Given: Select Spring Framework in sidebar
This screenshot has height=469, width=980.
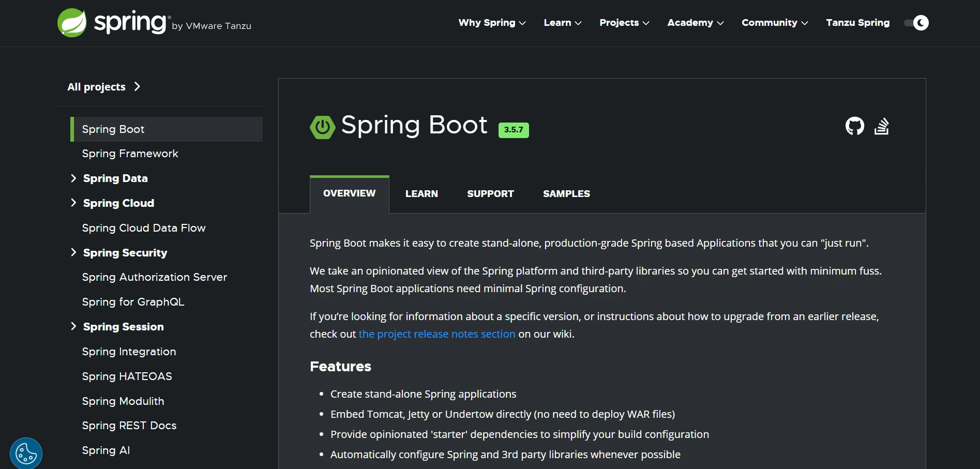Looking at the screenshot, I should (130, 154).
